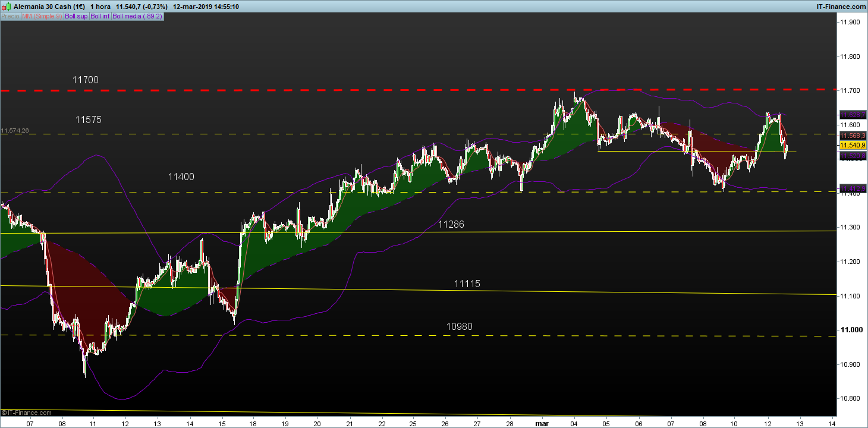Click the 11.300 price axis label

click(850, 228)
